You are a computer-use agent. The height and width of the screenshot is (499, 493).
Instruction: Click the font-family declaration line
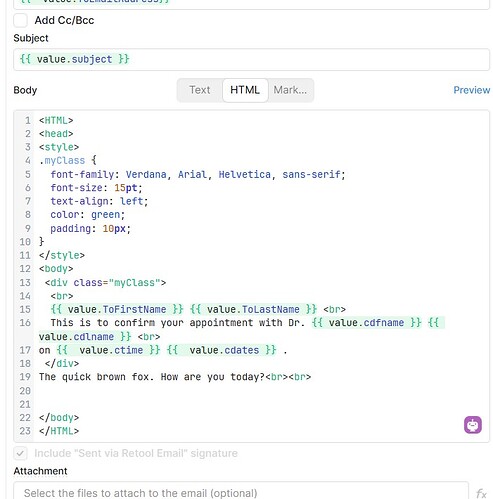point(198,174)
